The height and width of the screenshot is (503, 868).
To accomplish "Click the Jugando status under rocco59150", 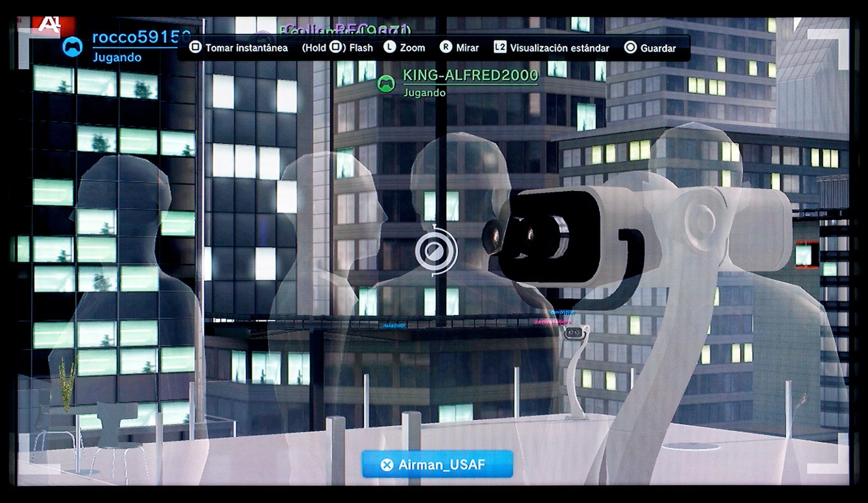I will [x=117, y=57].
